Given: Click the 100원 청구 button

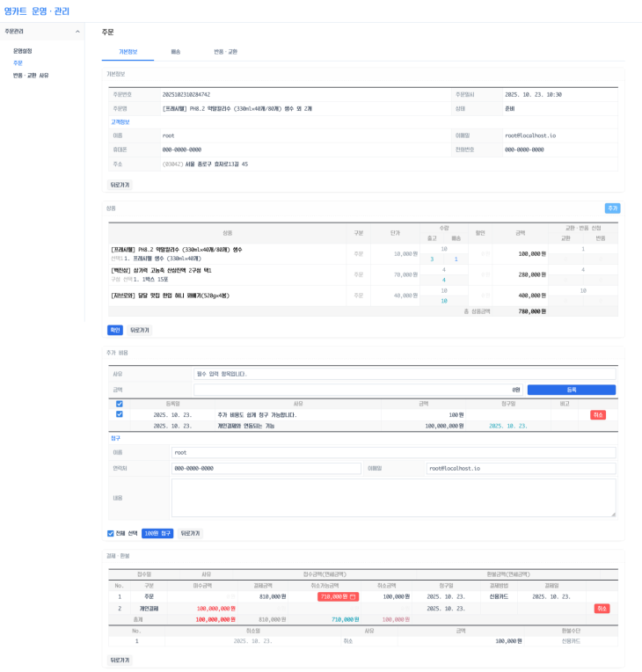Looking at the screenshot, I should click(x=157, y=533).
